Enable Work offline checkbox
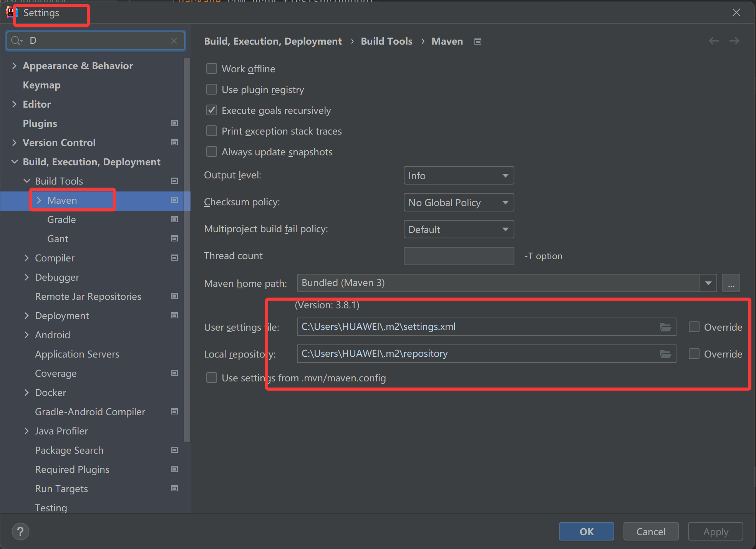Image resolution: width=756 pixels, height=549 pixels. pyautogui.click(x=212, y=69)
